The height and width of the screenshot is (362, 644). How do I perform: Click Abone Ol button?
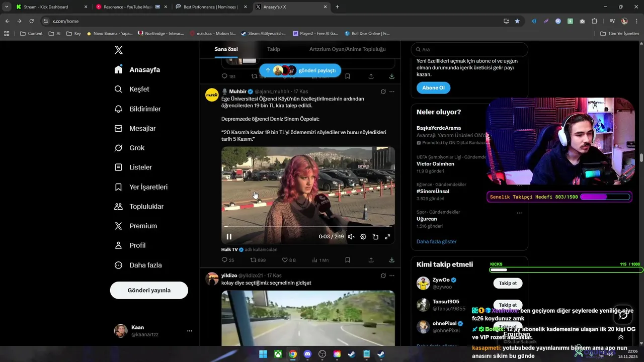click(433, 87)
